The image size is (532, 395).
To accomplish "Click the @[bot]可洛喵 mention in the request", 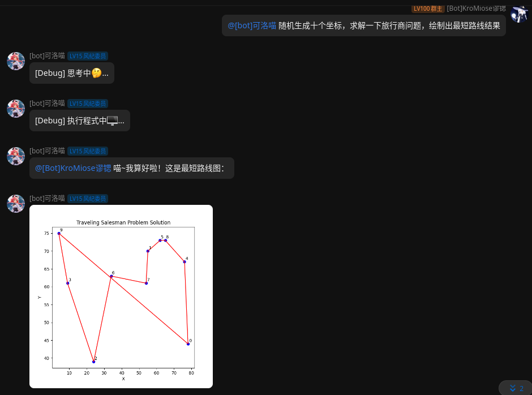I will [x=252, y=25].
